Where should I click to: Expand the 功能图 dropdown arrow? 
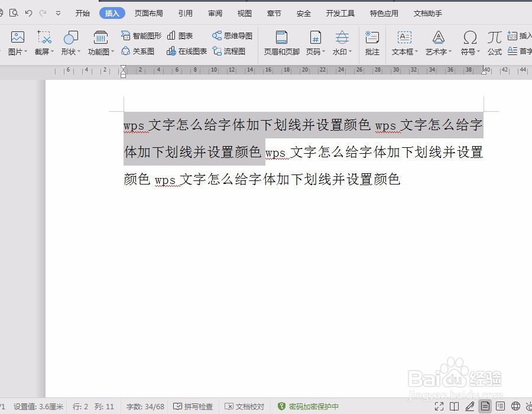pos(112,51)
